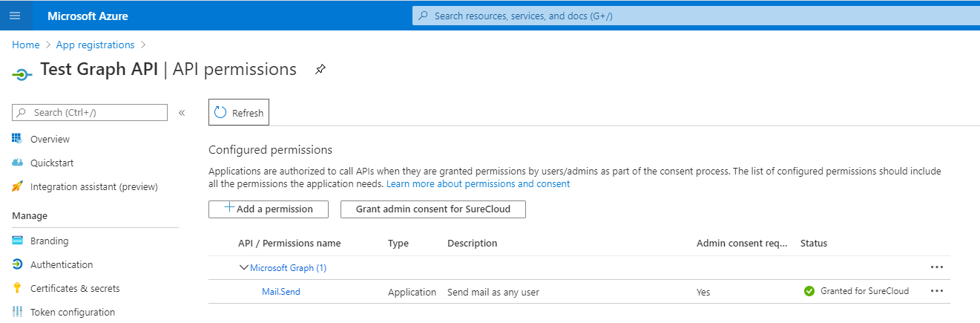Click the Configured permissions heading
980x323 pixels.
click(271, 150)
